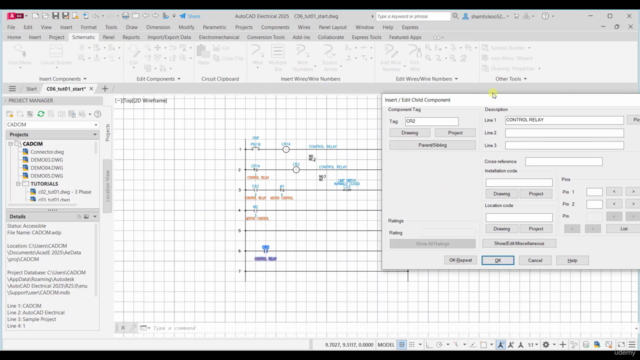The image size is (640, 360).
Task: Open the Wire Numbers tool
Action: coord(302,57)
